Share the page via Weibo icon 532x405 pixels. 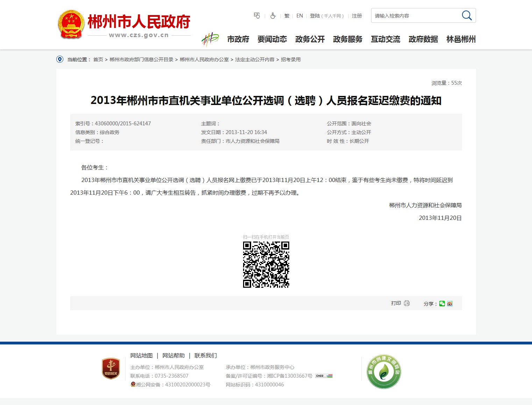point(450,303)
